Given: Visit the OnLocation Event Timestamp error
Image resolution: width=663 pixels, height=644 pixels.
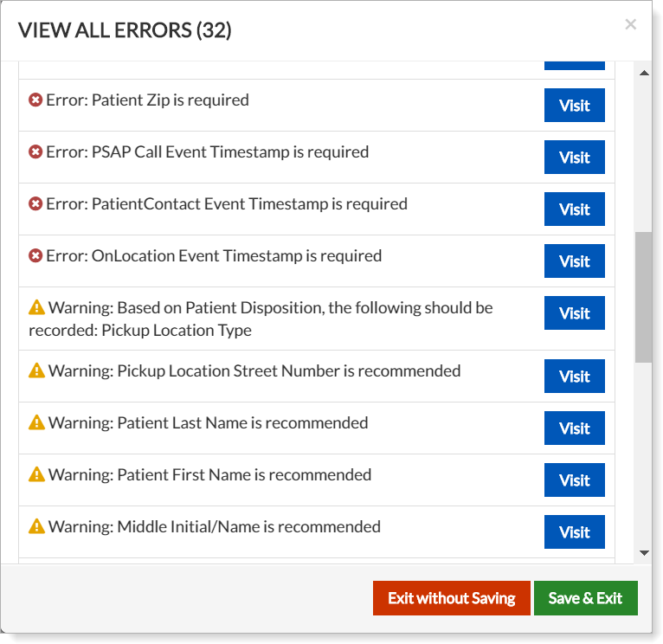Looking at the screenshot, I should point(574,261).
